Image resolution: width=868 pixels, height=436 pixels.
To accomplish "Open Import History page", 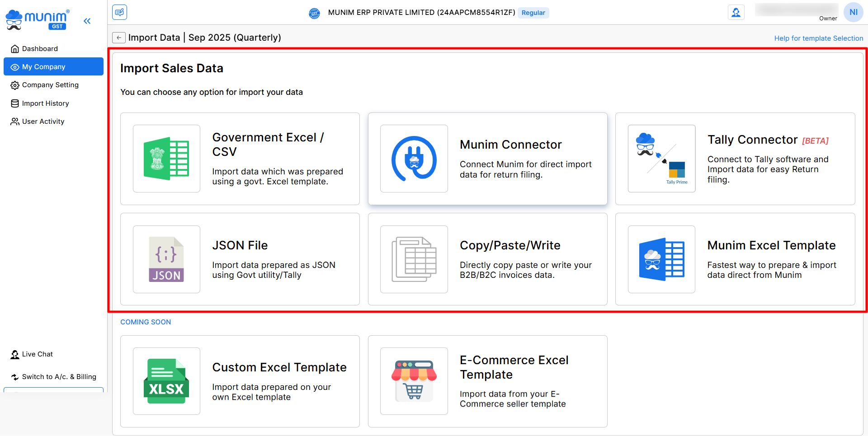I will tap(45, 103).
